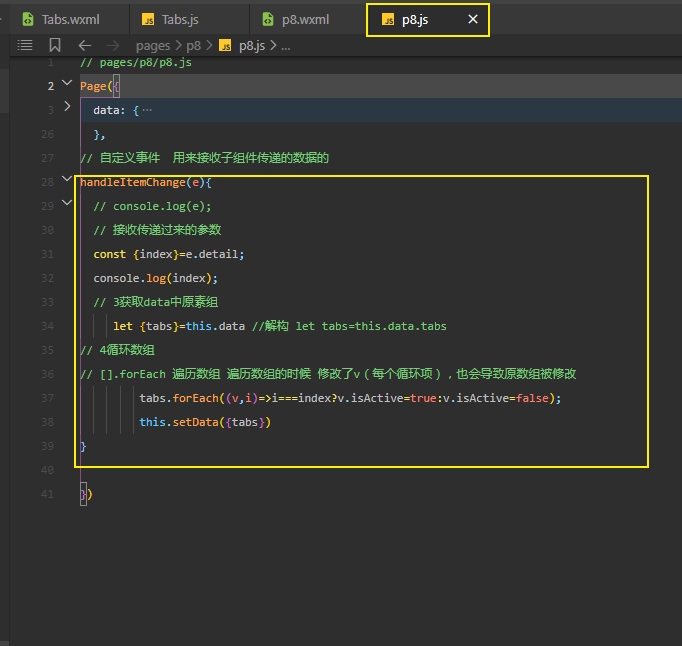Click the closing '})' on line 41
This screenshot has height=646, width=682.
click(x=86, y=494)
